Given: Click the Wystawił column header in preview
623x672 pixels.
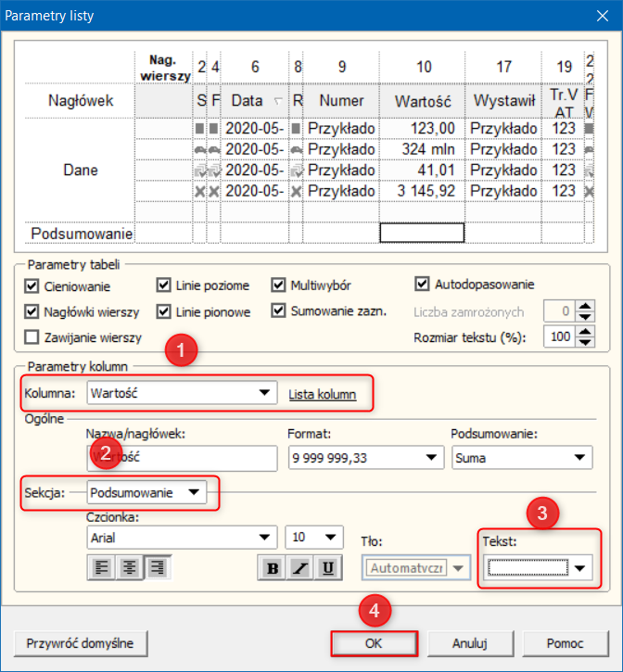Looking at the screenshot, I should pos(503,101).
